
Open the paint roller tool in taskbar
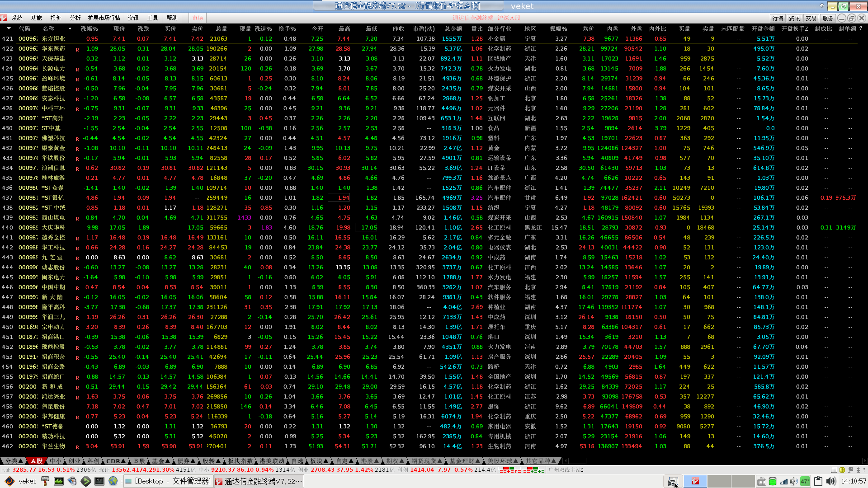45,481
